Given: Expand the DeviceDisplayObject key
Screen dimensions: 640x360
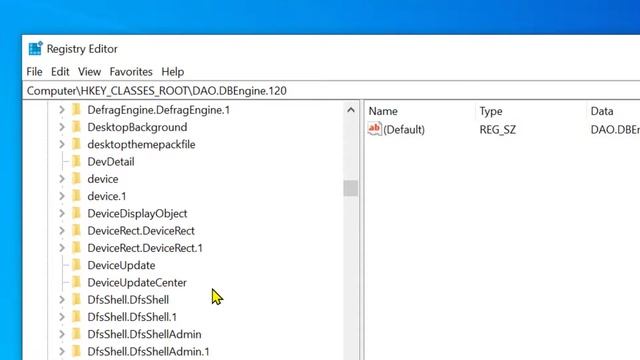Looking at the screenshot, I should coord(62,213).
